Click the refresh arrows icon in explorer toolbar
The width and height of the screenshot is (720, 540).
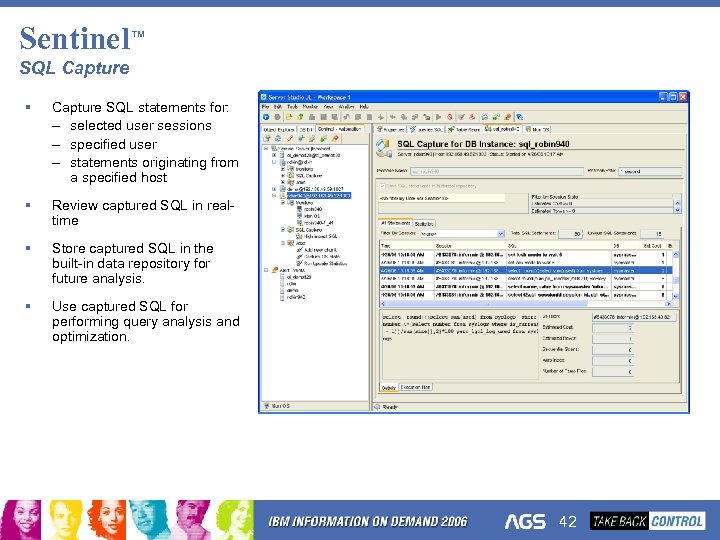(278, 138)
